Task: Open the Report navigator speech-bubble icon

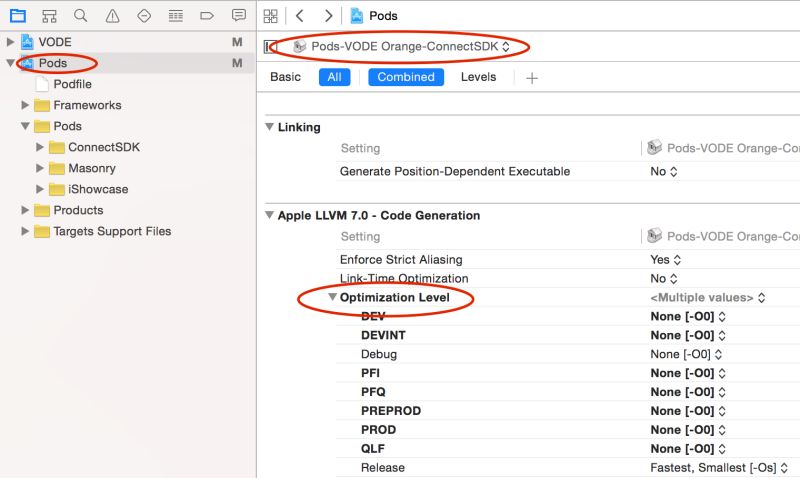Action: 238,15
